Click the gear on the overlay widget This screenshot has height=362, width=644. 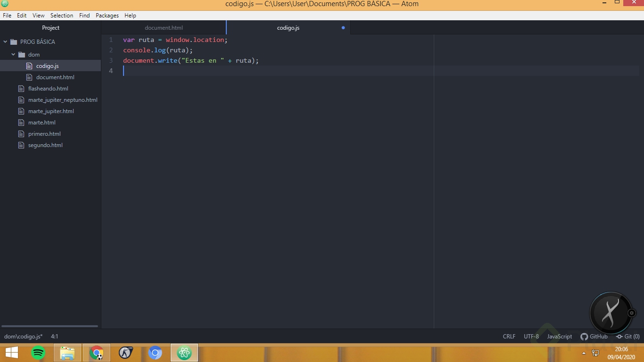point(632,313)
